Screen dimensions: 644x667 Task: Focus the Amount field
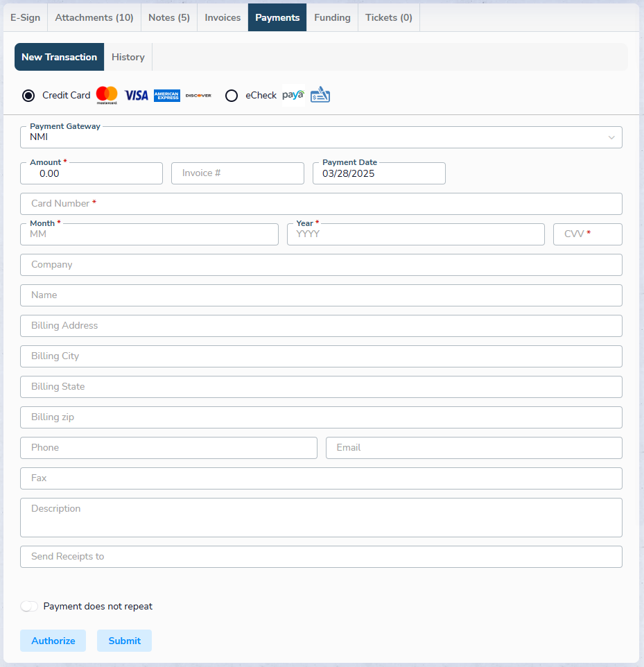pyautogui.click(x=92, y=173)
